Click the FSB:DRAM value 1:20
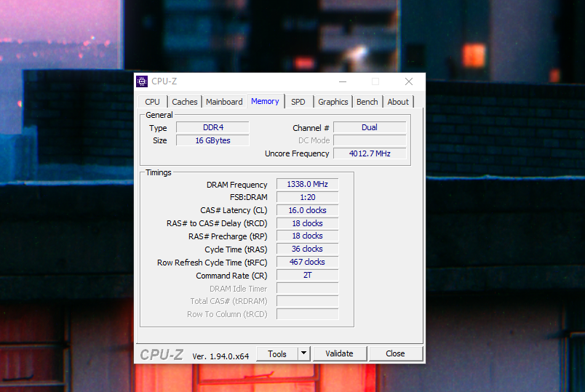 click(308, 197)
